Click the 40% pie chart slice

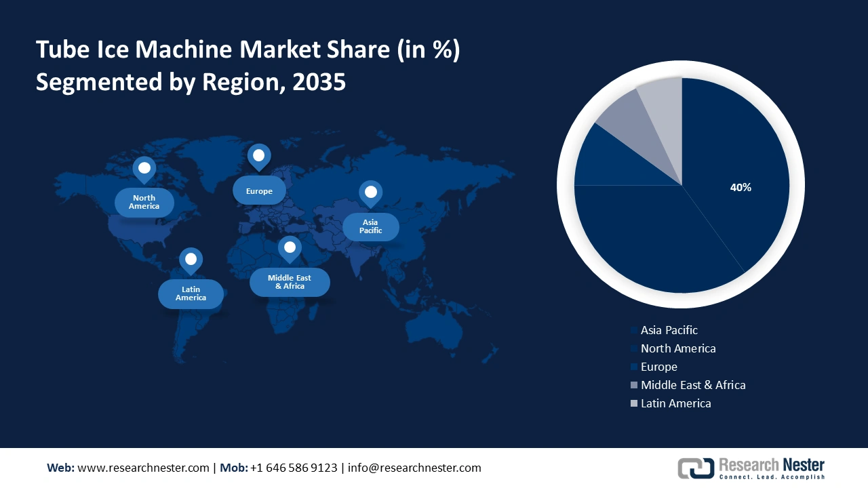(x=736, y=176)
